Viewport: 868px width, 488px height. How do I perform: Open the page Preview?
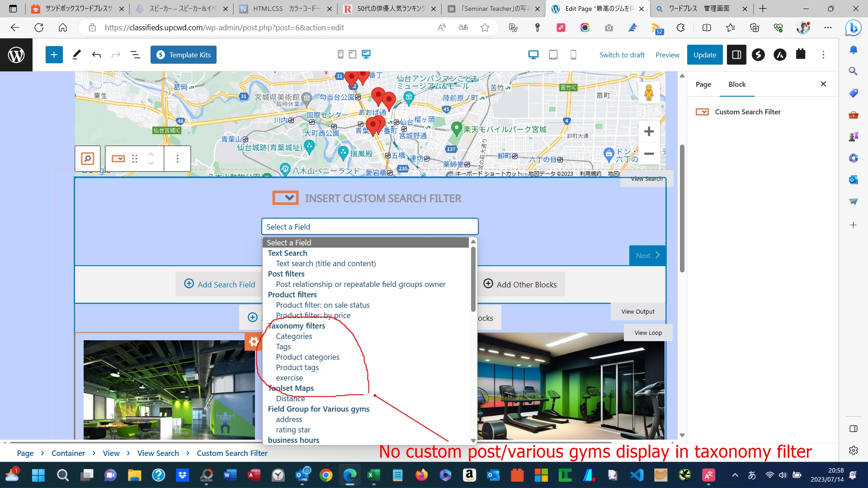click(667, 55)
